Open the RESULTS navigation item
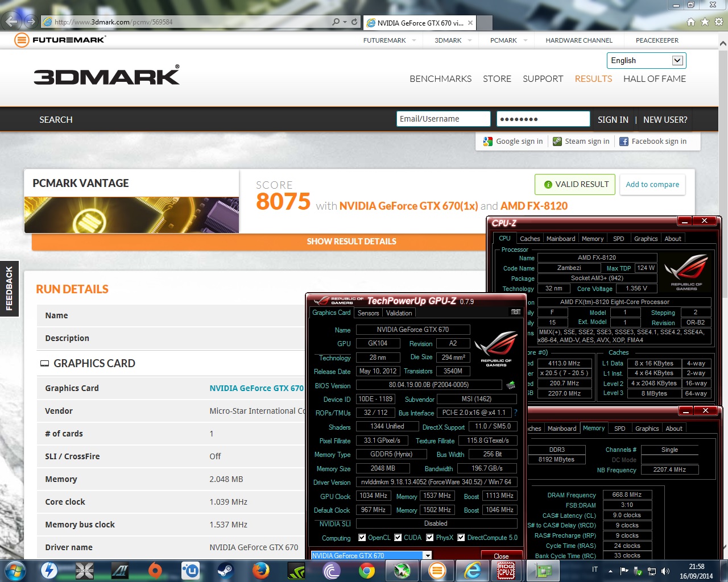This screenshot has width=728, height=582. click(x=593, y=78)
